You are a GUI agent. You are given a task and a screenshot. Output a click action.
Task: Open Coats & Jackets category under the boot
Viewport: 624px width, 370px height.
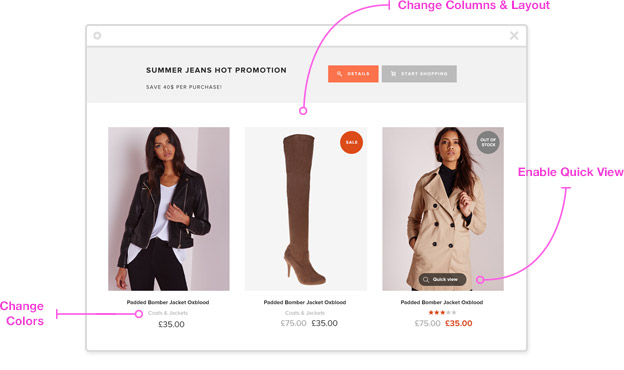(305, 313)
